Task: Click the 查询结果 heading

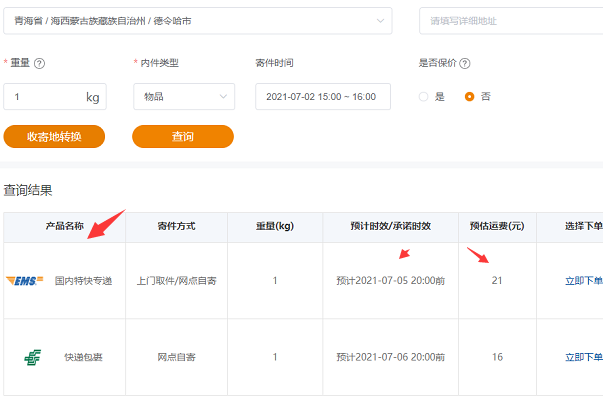Action: pyautogui.click(x=28, y=190)
